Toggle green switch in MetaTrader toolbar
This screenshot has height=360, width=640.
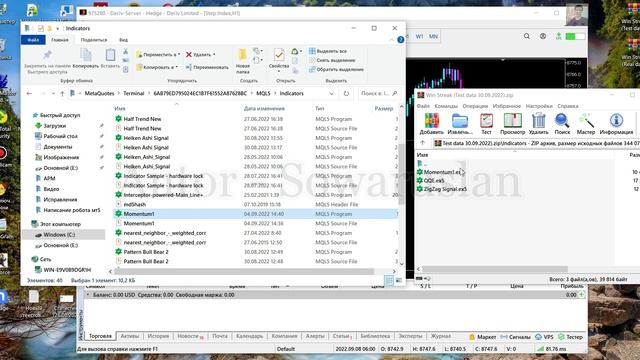pos(576,36)
